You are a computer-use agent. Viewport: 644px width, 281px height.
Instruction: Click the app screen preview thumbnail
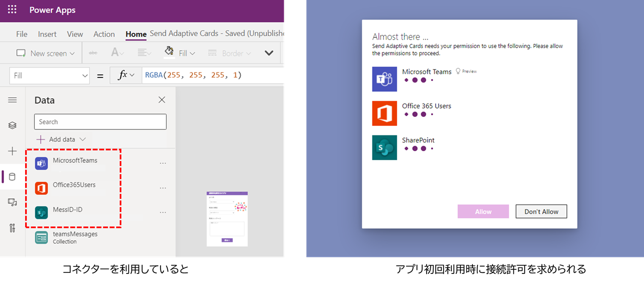(x=227, y=219)
